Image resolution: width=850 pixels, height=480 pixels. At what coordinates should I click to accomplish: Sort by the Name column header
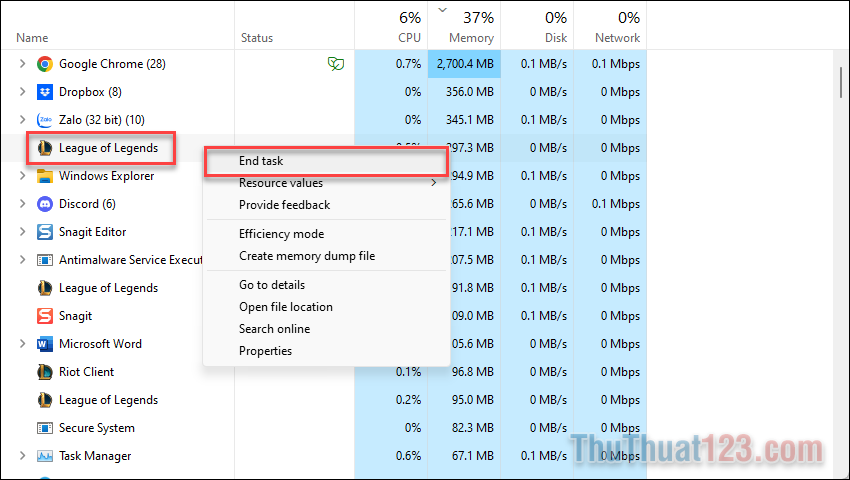pos(32,38)
